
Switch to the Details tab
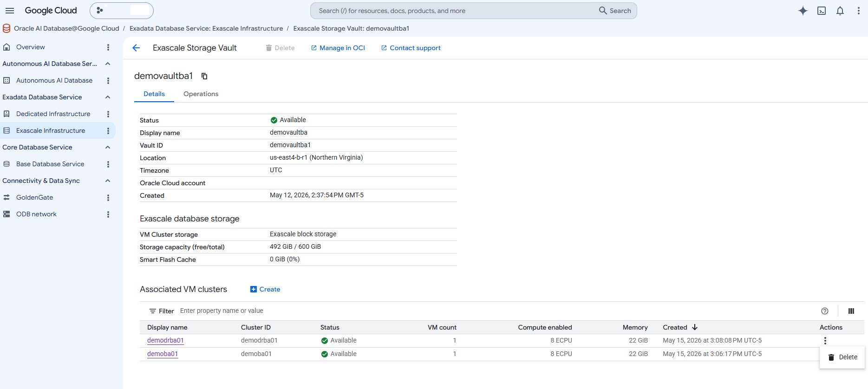[x=154, y=94]
